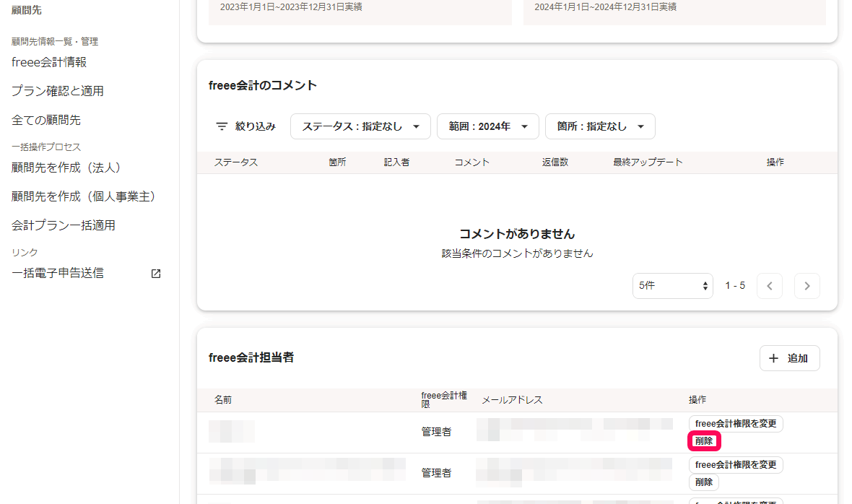
Task: Click highlighted 削除 in first staff row
Action: point(704,441)
